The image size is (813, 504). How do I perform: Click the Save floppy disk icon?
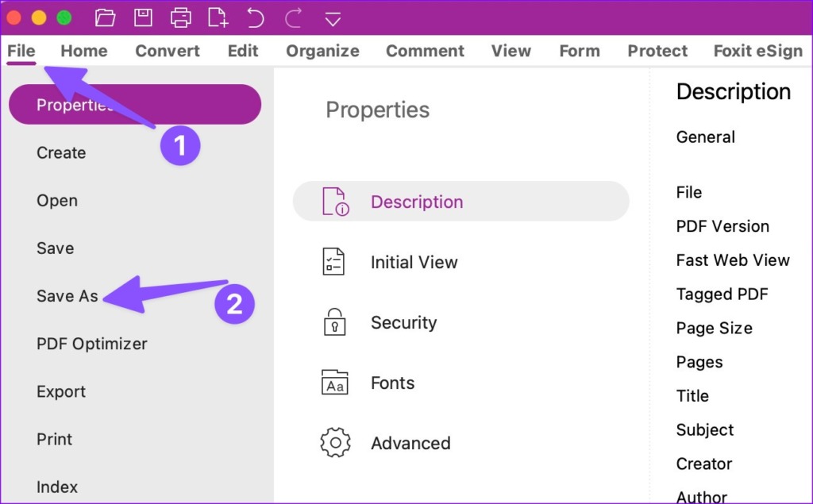(143, 17)
